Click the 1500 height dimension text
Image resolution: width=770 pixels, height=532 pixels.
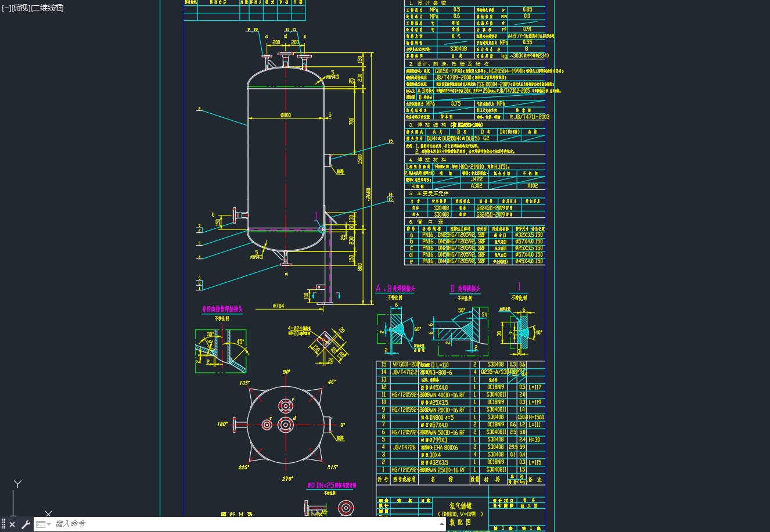coord(360,159)
